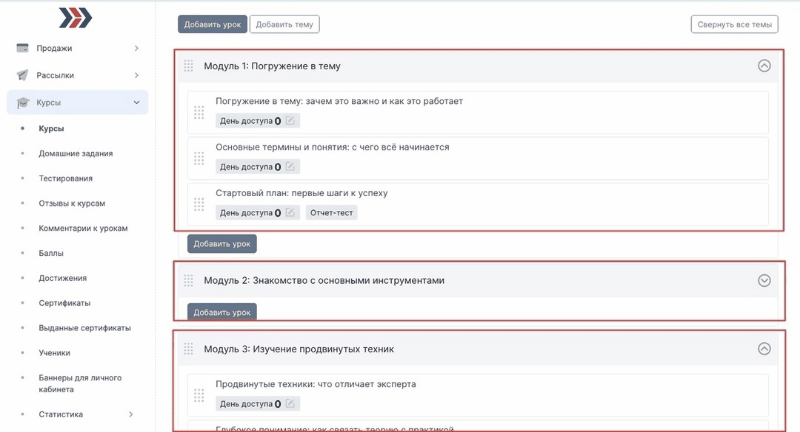
Task: Collapse Модуль 1 using its chevron
Action: click(x=764, y=66)
